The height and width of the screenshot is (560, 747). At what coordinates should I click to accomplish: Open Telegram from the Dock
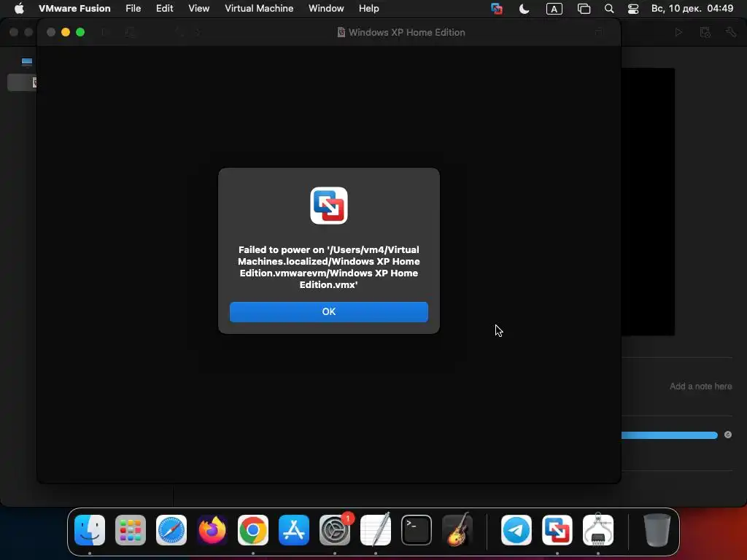pyautogui.click(x=516, y=530)
